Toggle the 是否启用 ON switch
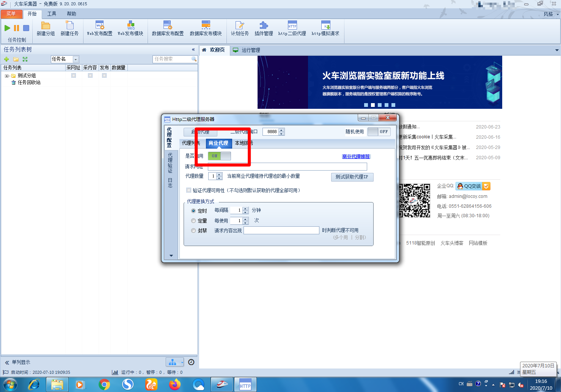This screenshot has height=392, width=561. click(x=219, y=156)
